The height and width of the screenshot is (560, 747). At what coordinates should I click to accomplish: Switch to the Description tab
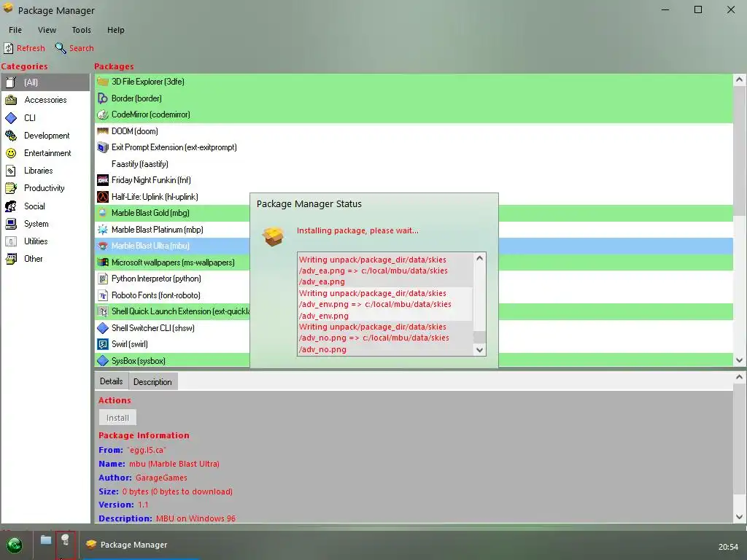point(153,382)
